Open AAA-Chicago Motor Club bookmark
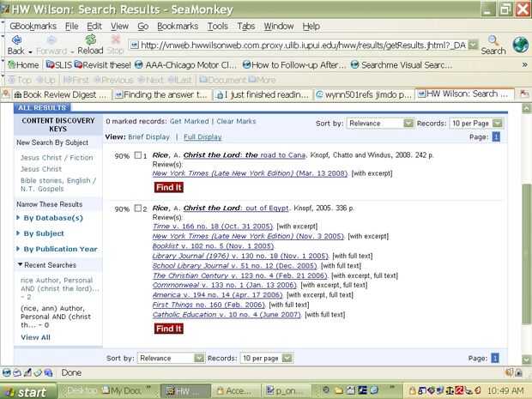Image resolution: width=532 pixels, height=399 pixels. [185, 65]
